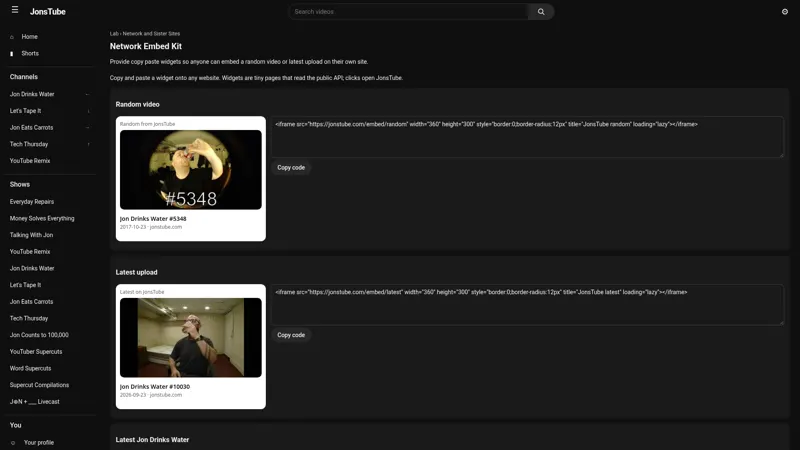The width and height of the screenshot is (800, 450).
Task: Click the Home house icon
Action: pyautogui.click(x=12, y=37)
